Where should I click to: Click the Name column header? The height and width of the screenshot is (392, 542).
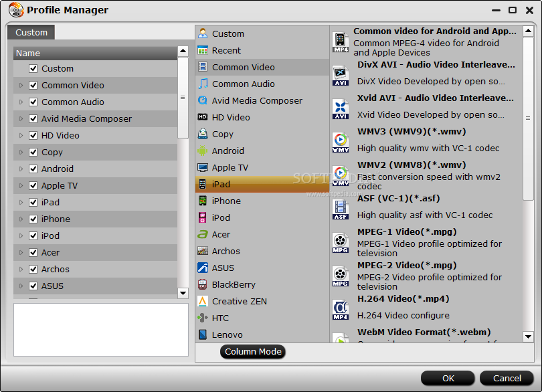[96, 54]
